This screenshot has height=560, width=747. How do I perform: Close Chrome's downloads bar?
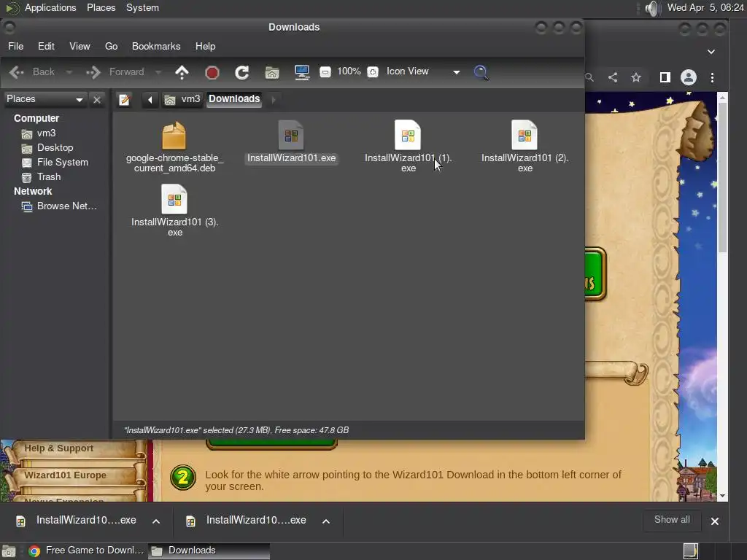pos(715,521)
